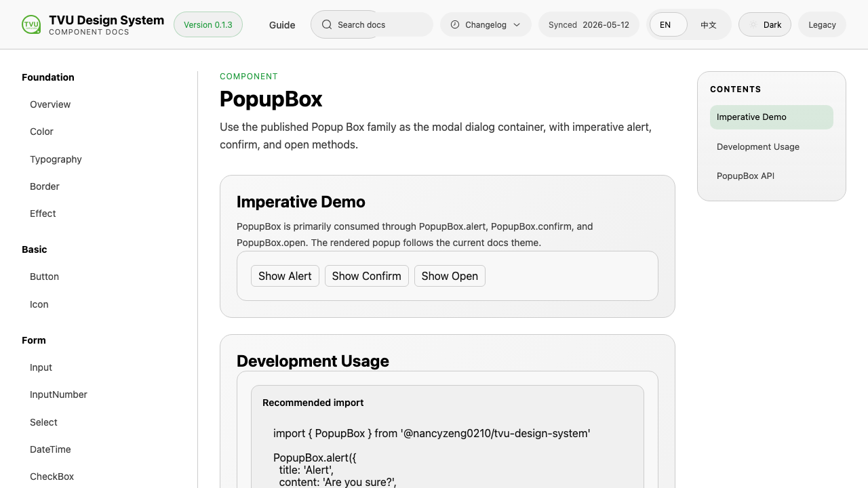Expand the Changelog dropdown chevron
This screenshot has height=488, width=868.
(517, 24)
